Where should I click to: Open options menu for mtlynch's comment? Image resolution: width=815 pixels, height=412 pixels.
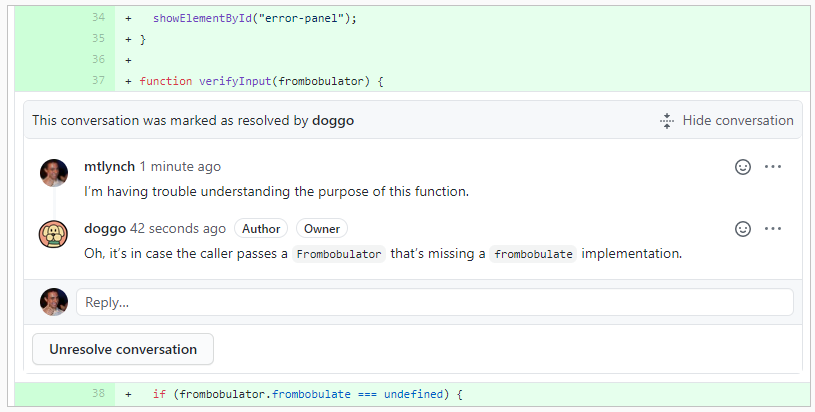773,167
